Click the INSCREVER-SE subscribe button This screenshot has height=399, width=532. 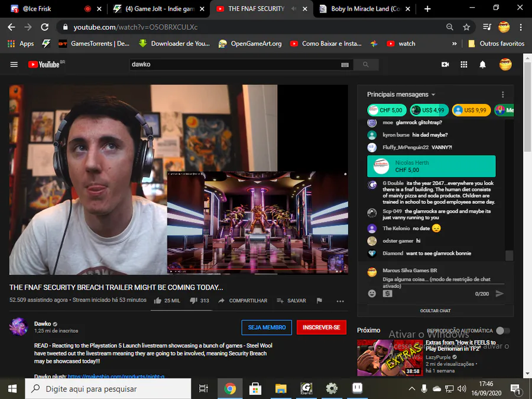(x=322, y=327)
